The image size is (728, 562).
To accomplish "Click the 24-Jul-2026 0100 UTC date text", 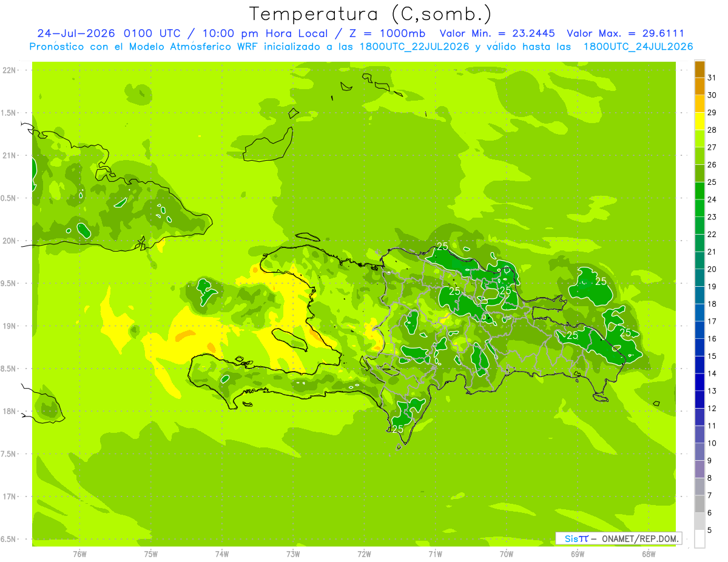I will pyautogui.click(x=107, y=33).
